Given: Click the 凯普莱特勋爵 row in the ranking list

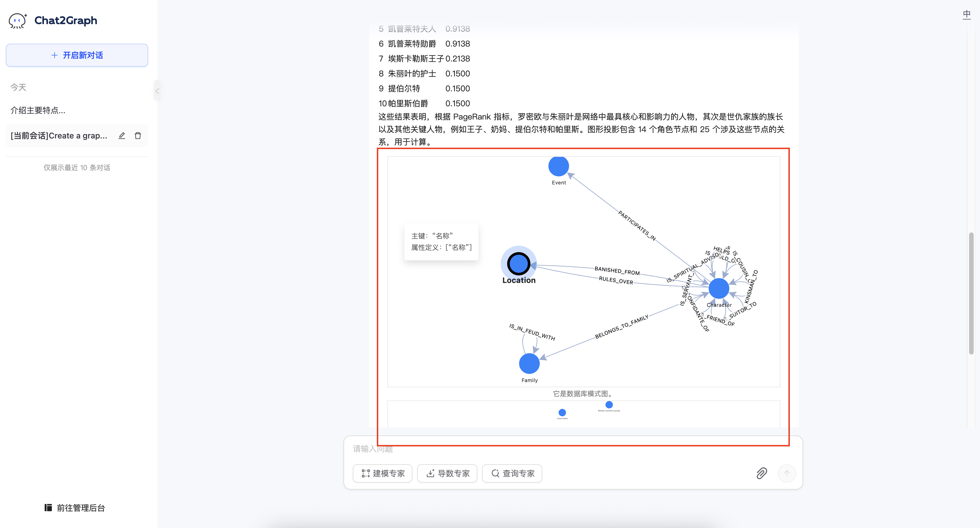Looking at the screenshot, I should point(424,44).
